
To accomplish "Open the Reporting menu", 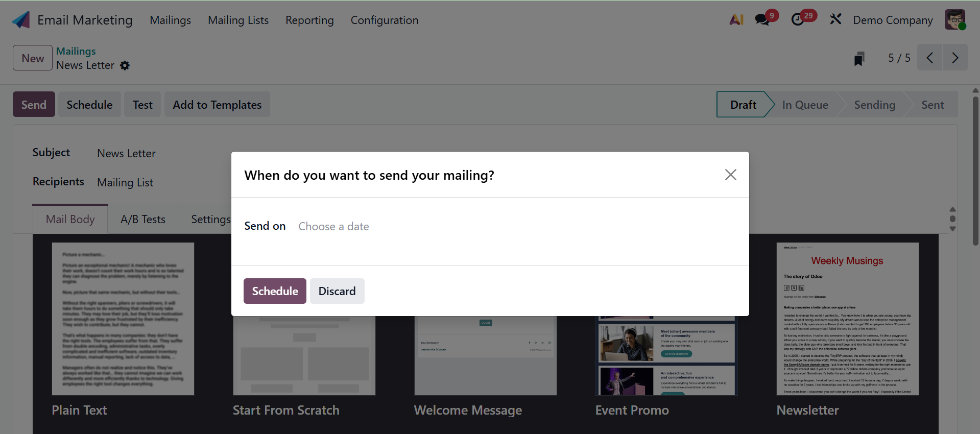I will point(309,20).
